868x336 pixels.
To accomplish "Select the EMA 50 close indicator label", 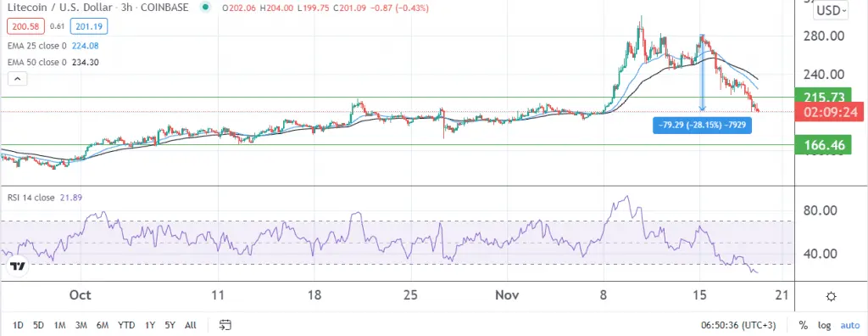I will click(37, 62).
